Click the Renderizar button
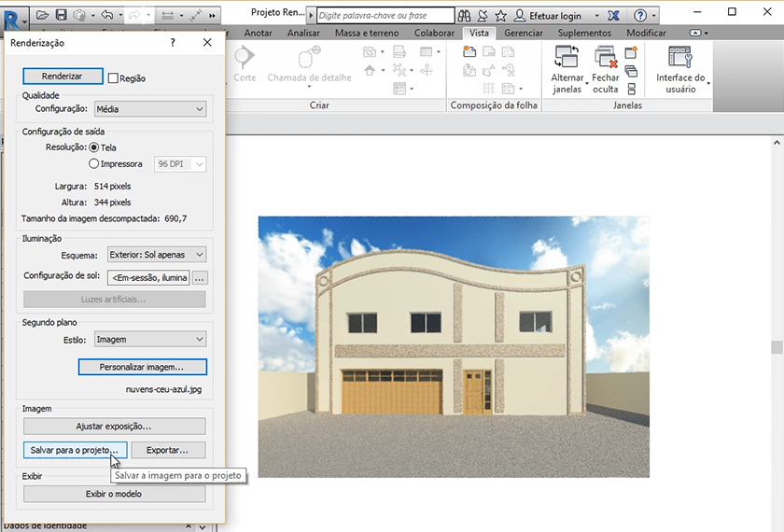This screenshot has height=532, width=784. click(x=63, y=77)
